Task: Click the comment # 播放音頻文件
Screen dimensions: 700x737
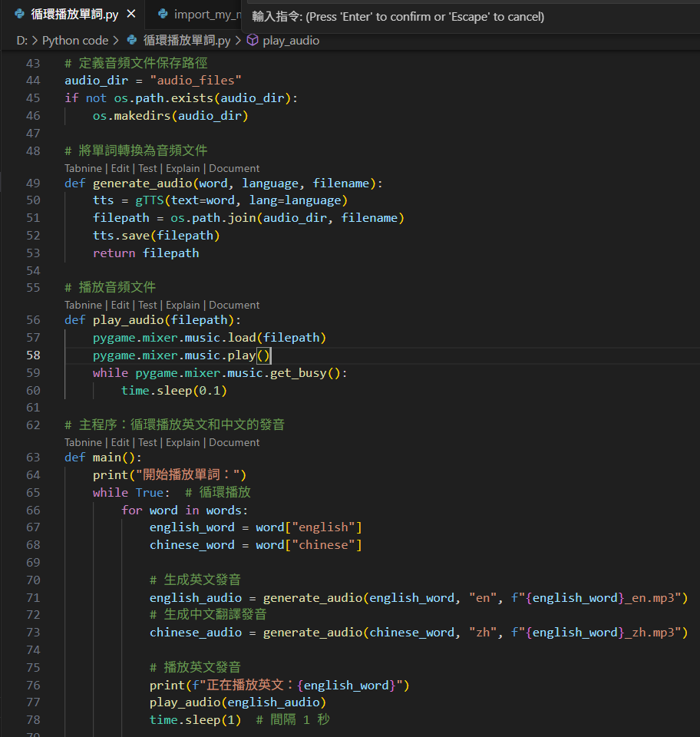Action: click(110, 287)
